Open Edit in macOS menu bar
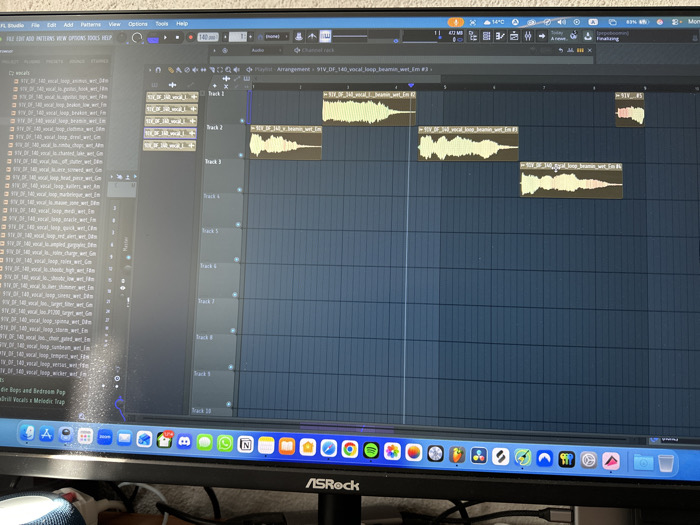This screenshot has height=525, width=700. pyautogui.click(x=52, y=25)
